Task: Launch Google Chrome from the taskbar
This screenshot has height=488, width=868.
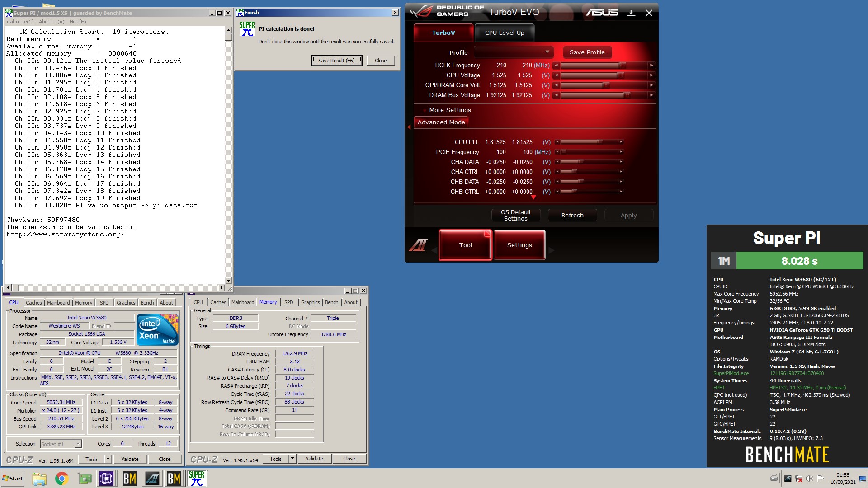Action: 61,479
